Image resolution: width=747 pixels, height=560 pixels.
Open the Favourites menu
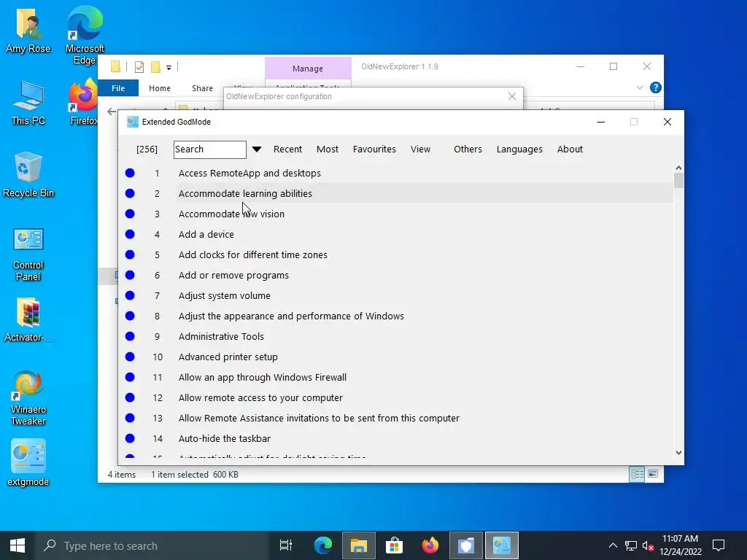pyautogui.click(x=374, y=149)
